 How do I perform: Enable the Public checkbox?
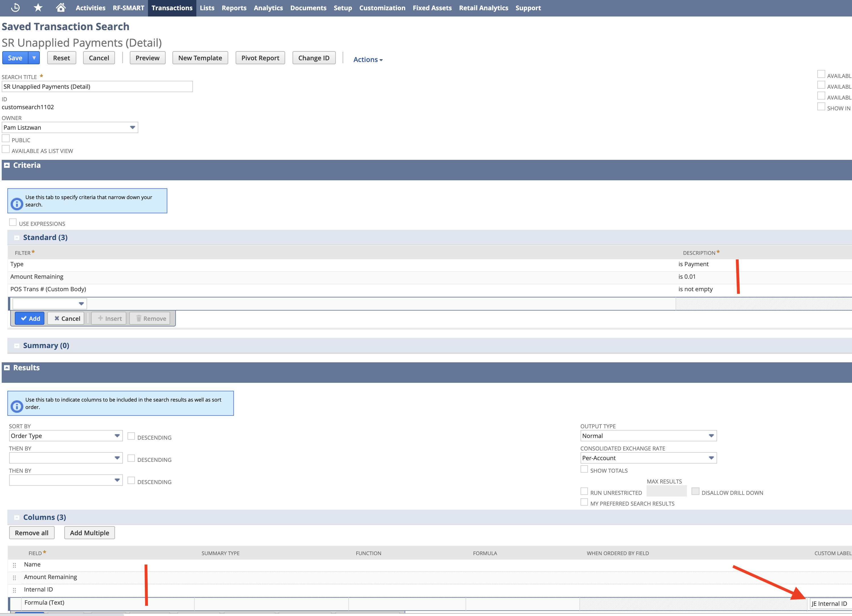[x=6, y=139]
